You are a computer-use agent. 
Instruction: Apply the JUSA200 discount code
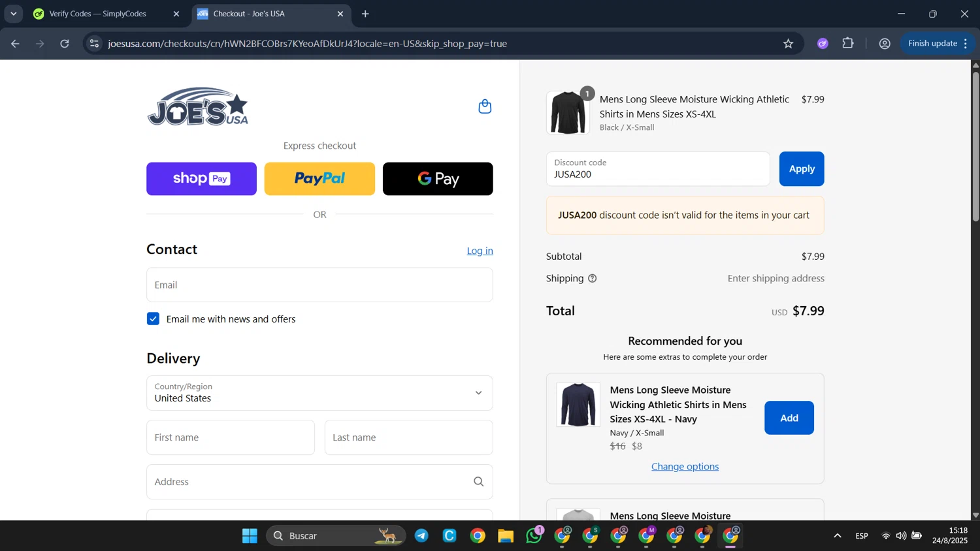802,169
